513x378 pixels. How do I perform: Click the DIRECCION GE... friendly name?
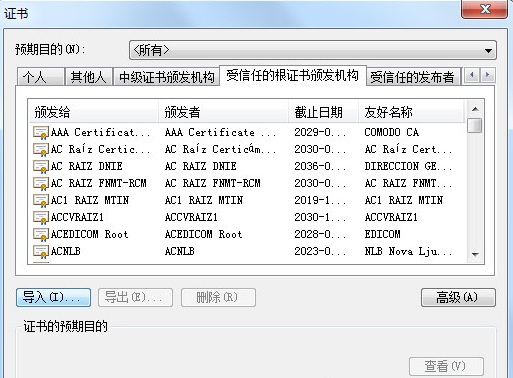tap(408, 167)
